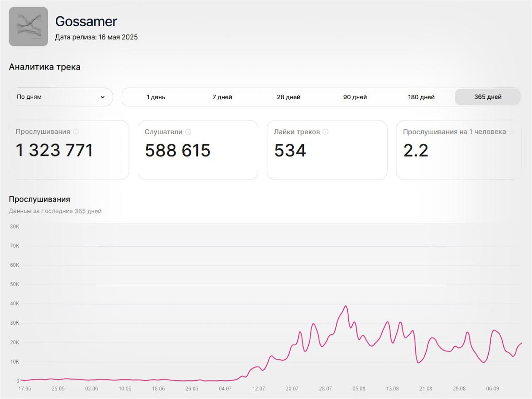Select the 1 день period tab
Image resolution: width=532 pixels, height=399 pixels.
coord(155,97)
